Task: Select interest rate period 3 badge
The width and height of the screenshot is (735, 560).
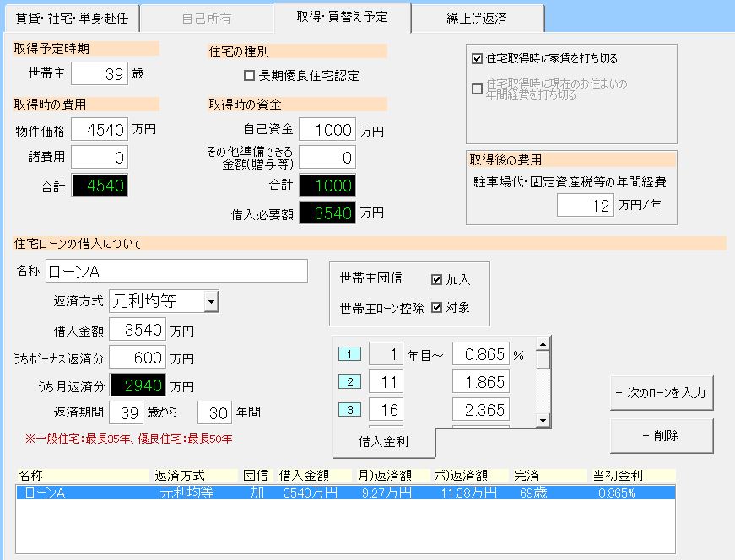Action: pos(349,410)
